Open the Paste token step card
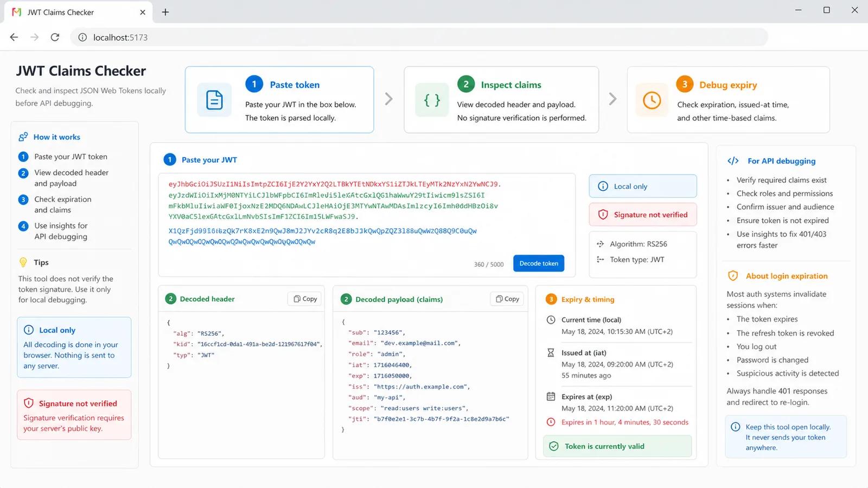This screenshot has height=488, width=868. coord(279,100)
